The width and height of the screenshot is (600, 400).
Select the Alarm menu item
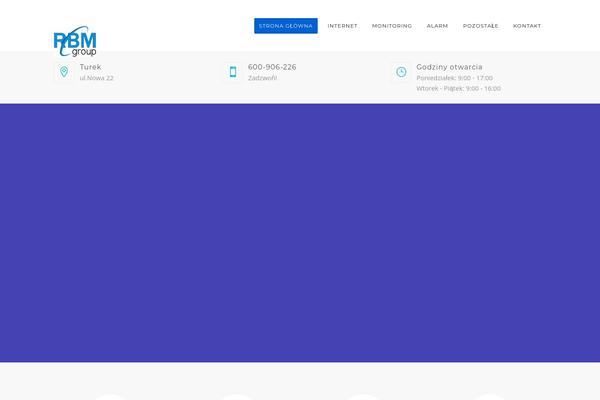pos(437,26)
